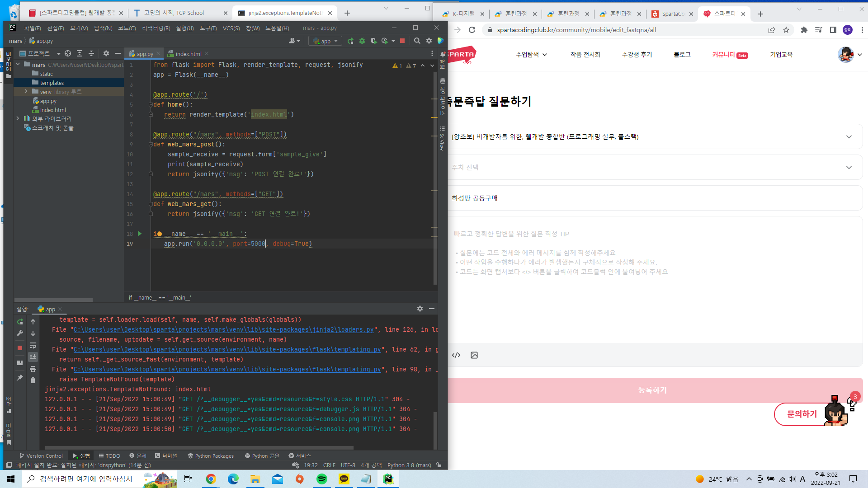Image resolution: width=868 pixels, height=488 pixels.
Task: Open the blog link in site header
Action: (682, 55)
